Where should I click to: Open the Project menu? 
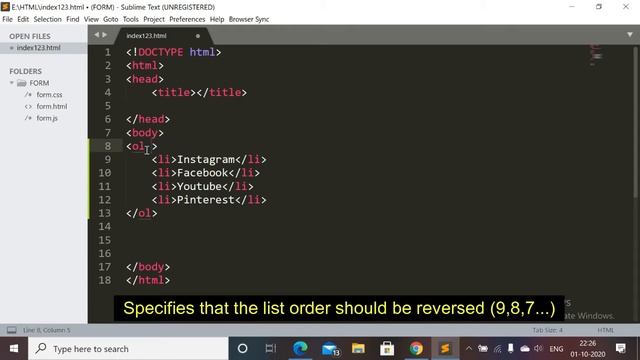pyautogui.click(x=154, y=19)
